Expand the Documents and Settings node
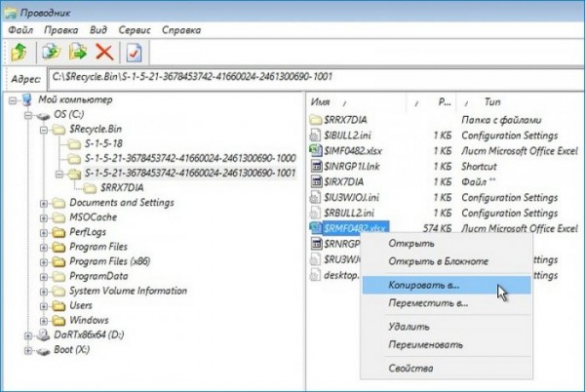 click(44, 203)
